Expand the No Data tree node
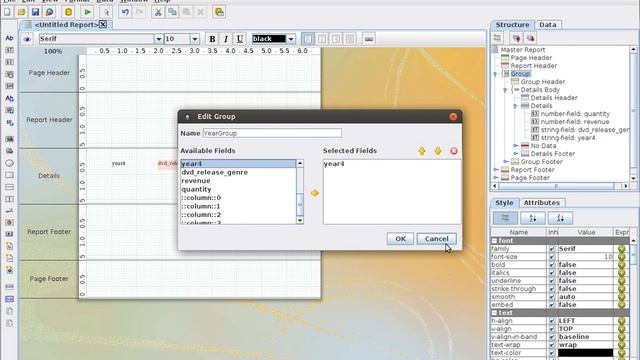This screenshot has height=360, width=640. tap(516, 146)
